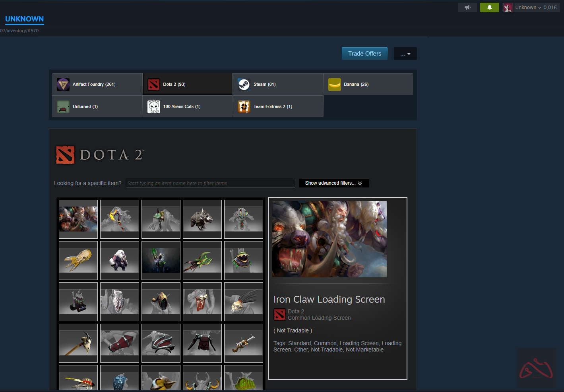Expand Show advanced filters
Viewport: 564px width, 392px height.
pos(333,183)
